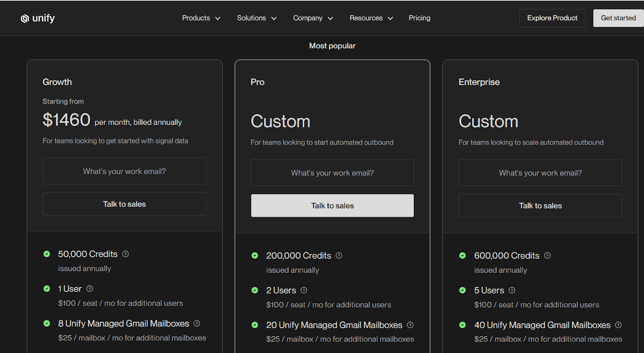Click green checkmark next to 8 Unify Managed Mailboxes
Screen dimensions: 644x353
(x=47, y=323)
